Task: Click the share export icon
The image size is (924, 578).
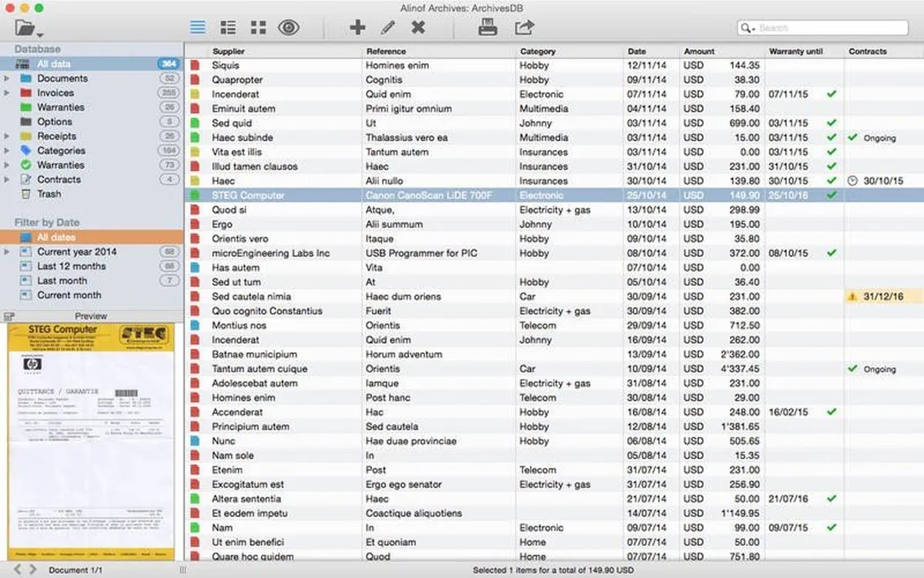Action: [x=524, y=28]
